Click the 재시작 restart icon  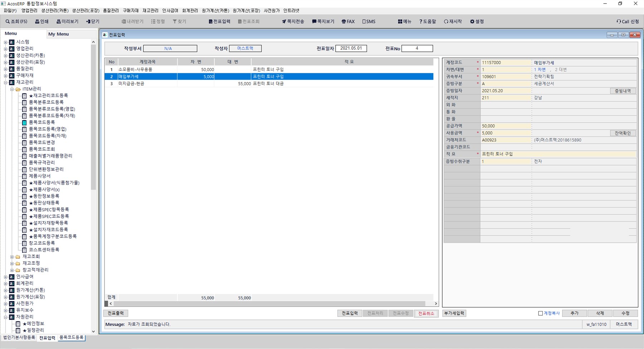(x=453, y=21)
